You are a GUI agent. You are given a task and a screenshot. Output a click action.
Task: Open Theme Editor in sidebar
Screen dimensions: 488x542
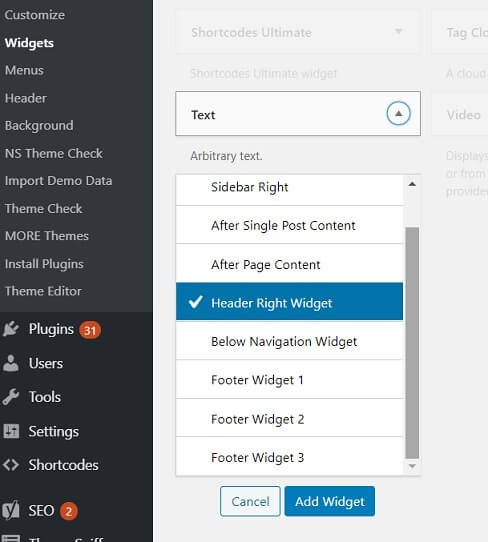point(43,291)
